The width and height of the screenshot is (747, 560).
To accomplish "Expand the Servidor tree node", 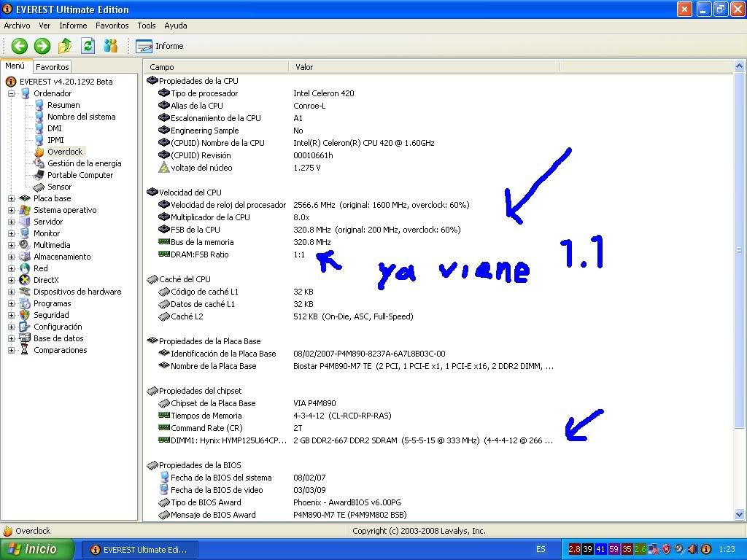I will pos(11,222).
